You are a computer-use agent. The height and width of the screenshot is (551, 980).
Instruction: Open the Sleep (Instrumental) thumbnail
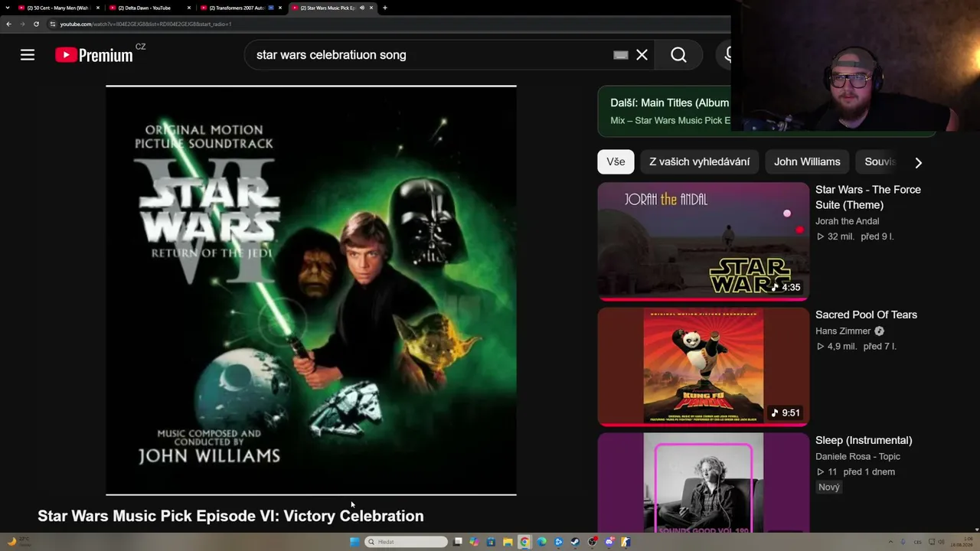[x=703, y=482]
